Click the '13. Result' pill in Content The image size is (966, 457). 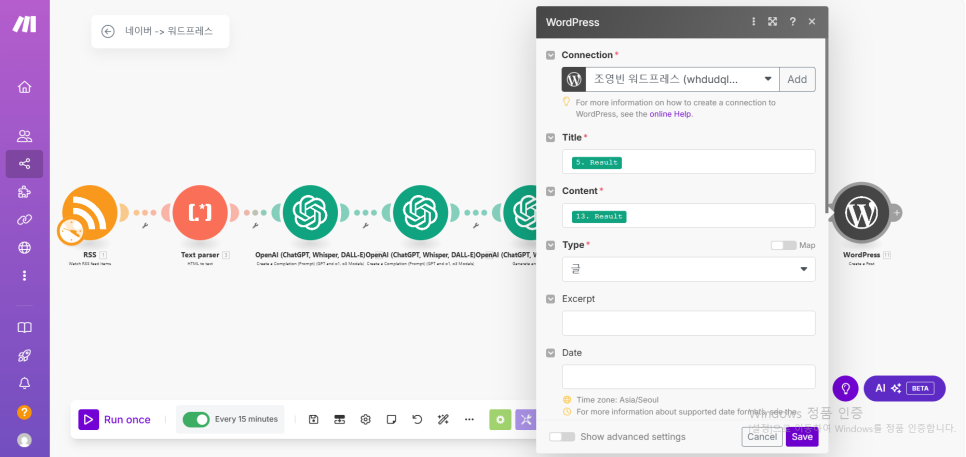click(x=599, y=217)
